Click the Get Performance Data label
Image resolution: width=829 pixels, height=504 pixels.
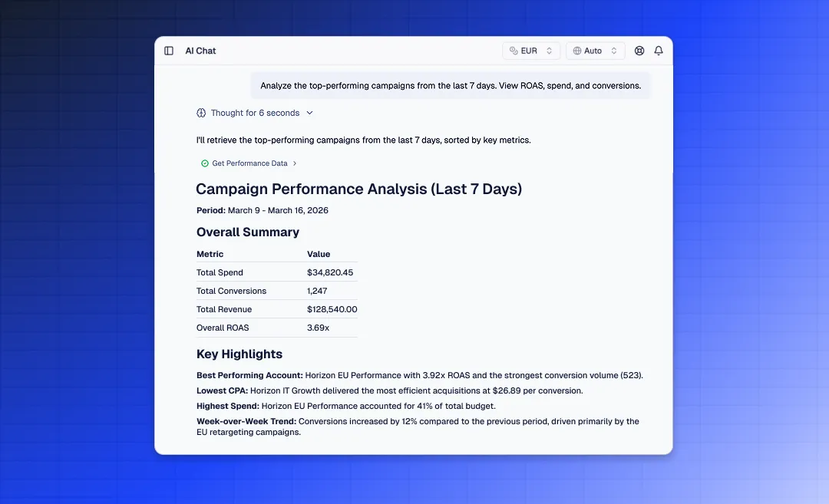pos(249,163)
